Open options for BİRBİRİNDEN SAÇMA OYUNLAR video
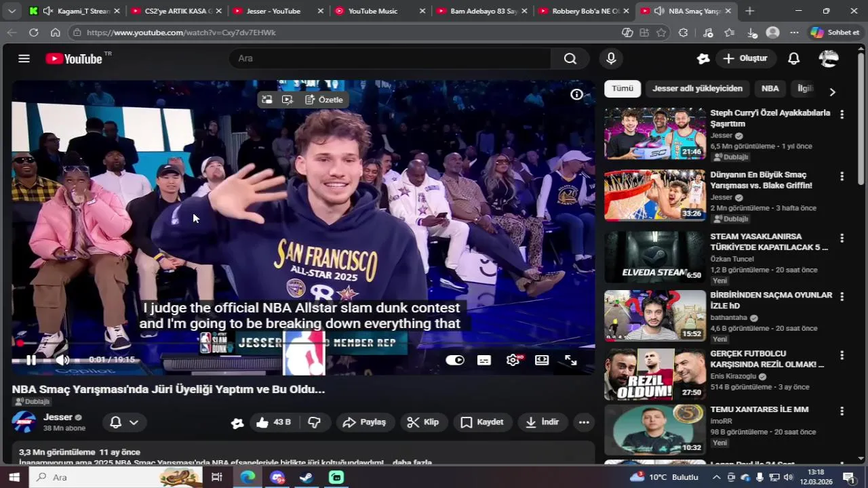868x488 pixels. tap(842, 297)
